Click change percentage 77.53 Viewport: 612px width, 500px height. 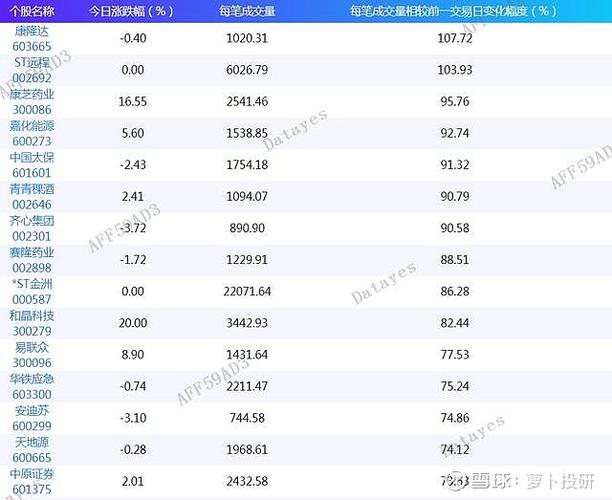pyautogui.click(x=455, y=354)
